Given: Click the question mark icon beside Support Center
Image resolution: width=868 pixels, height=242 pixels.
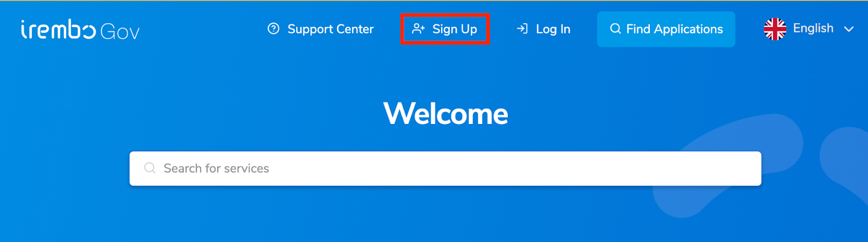Looking at the screenshot, I should [x=273, y=29].
